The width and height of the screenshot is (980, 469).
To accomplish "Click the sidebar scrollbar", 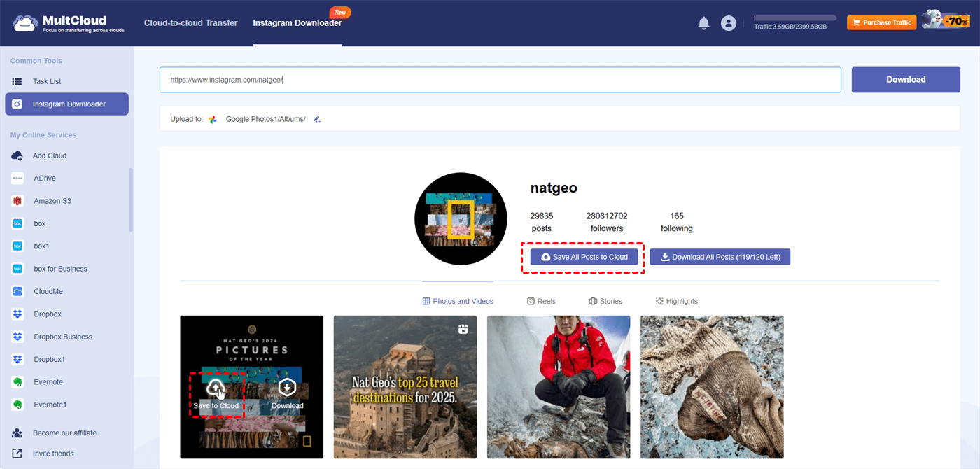I will point(131,199).
